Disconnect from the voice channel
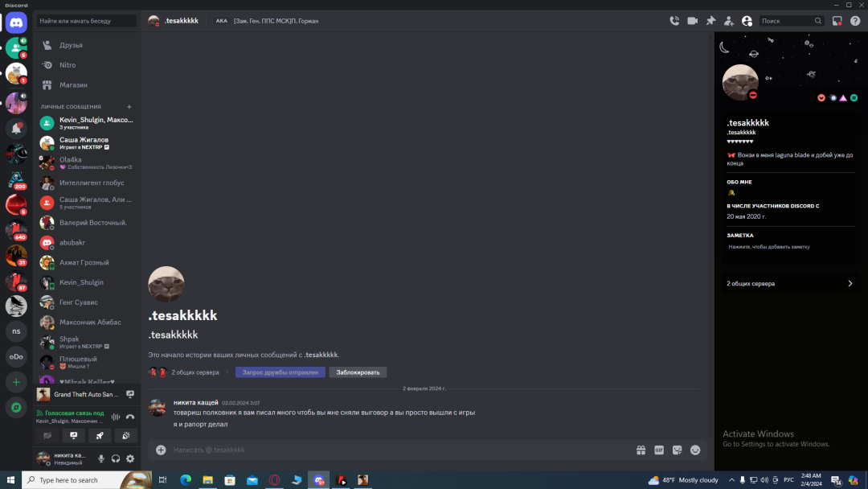Screen dimensions: 868x489 (x=130, y=417)
